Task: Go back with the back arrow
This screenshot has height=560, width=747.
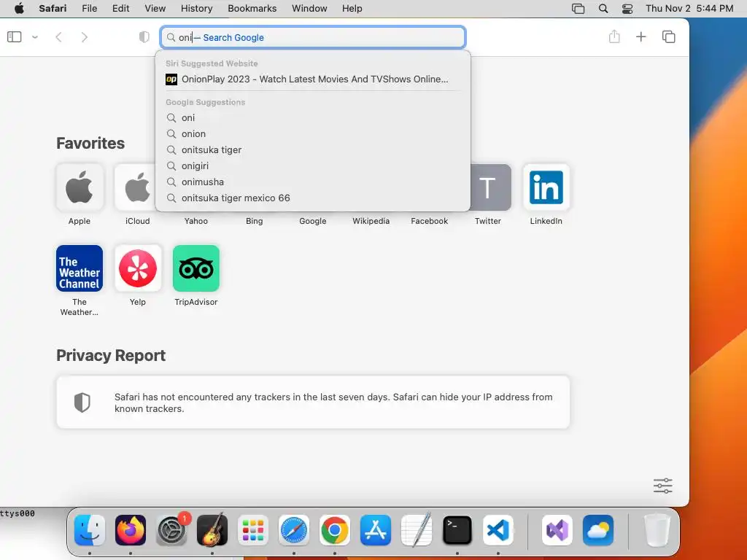Action: (58, 37)
